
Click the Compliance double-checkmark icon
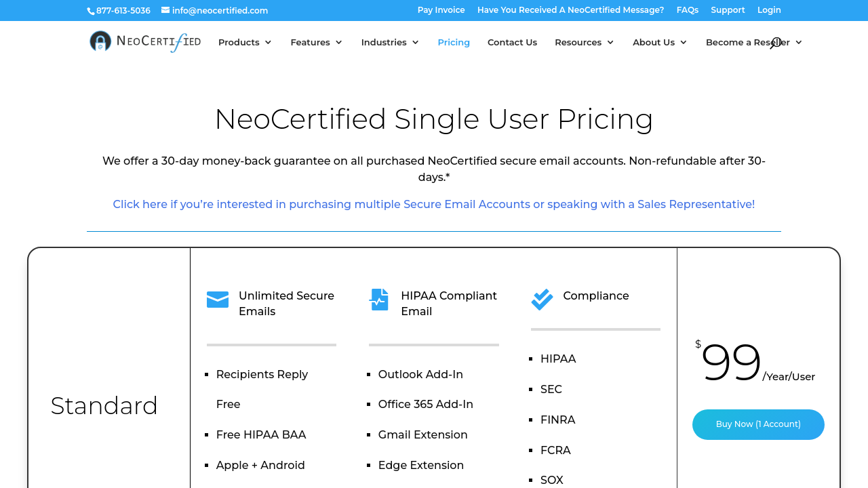tap(542, 300)
